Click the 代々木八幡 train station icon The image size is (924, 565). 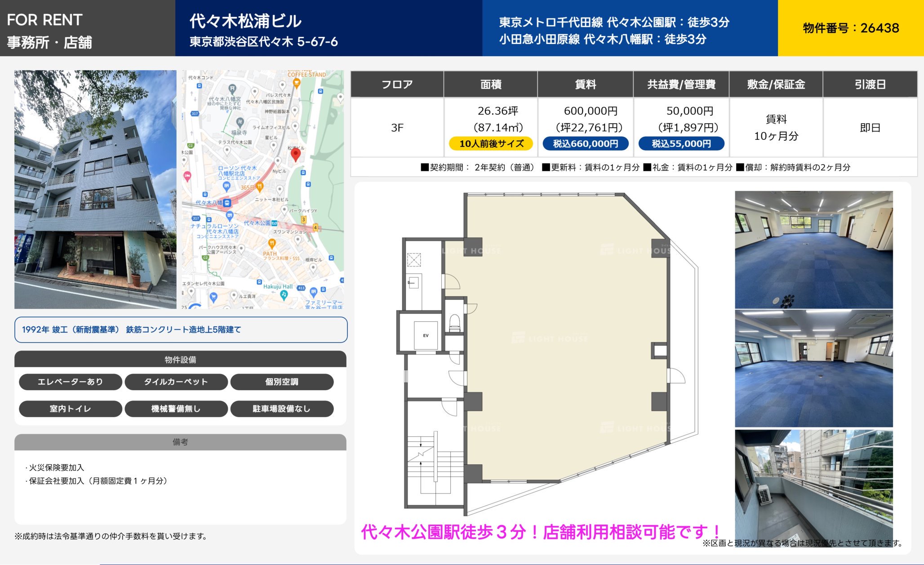(x=227, y=203)
